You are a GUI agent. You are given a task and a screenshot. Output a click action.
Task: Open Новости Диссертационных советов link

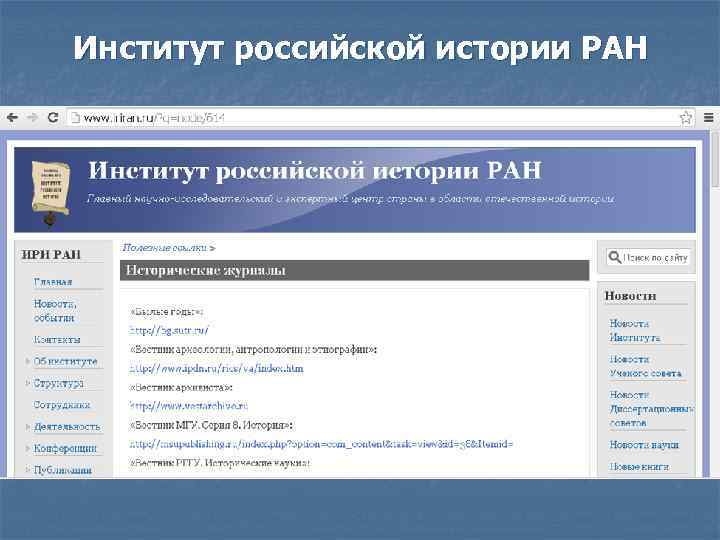[x=651, y=409]
